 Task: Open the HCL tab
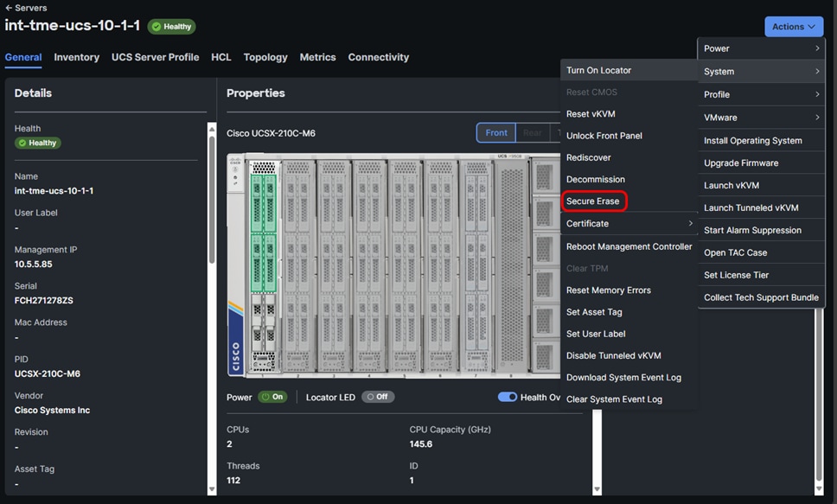221,57
